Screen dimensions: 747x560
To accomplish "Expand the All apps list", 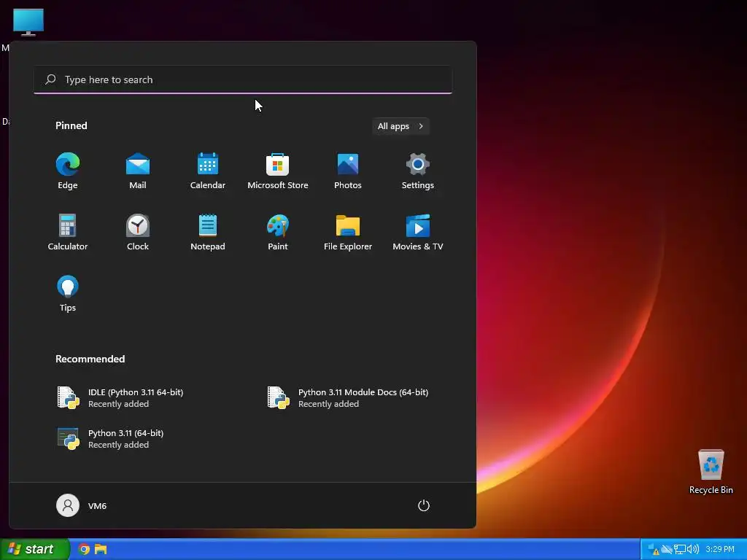I will [x=400, y=126].
